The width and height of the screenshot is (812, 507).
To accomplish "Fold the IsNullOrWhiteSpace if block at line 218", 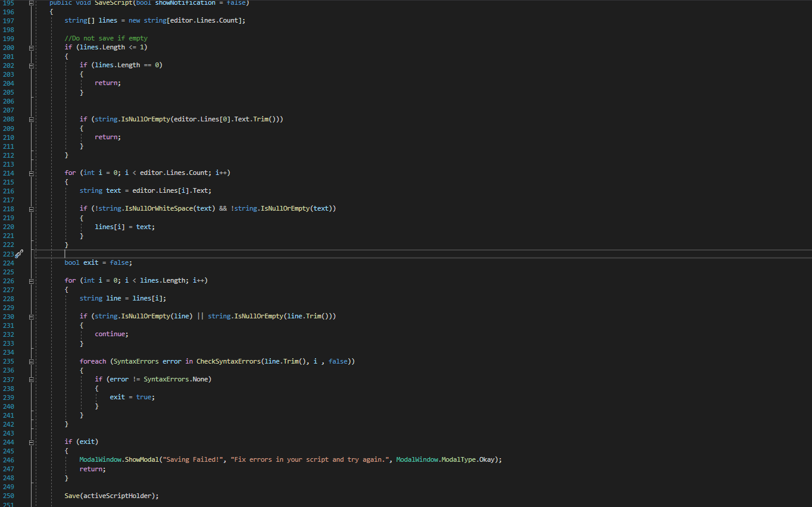I will click(30, 209).
